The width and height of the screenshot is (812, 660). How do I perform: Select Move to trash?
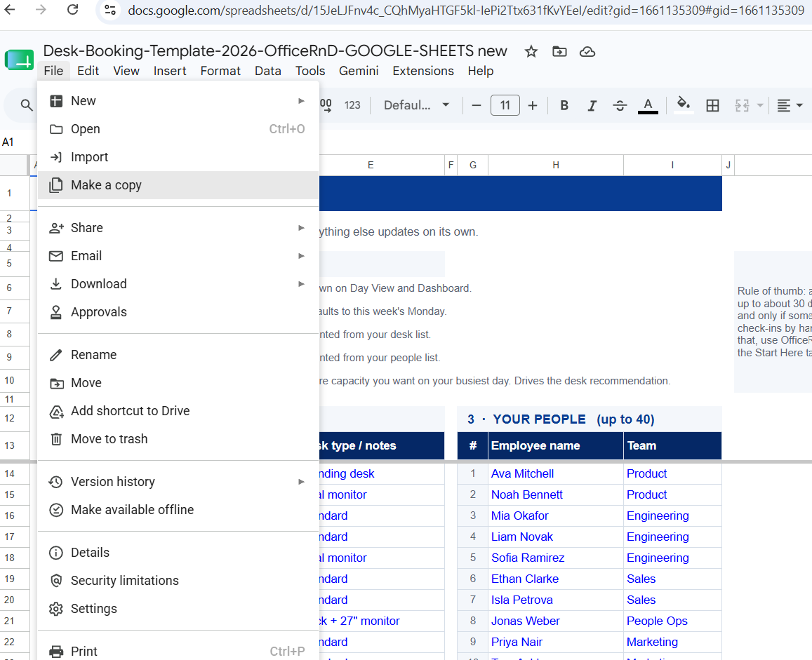(178, 439)
